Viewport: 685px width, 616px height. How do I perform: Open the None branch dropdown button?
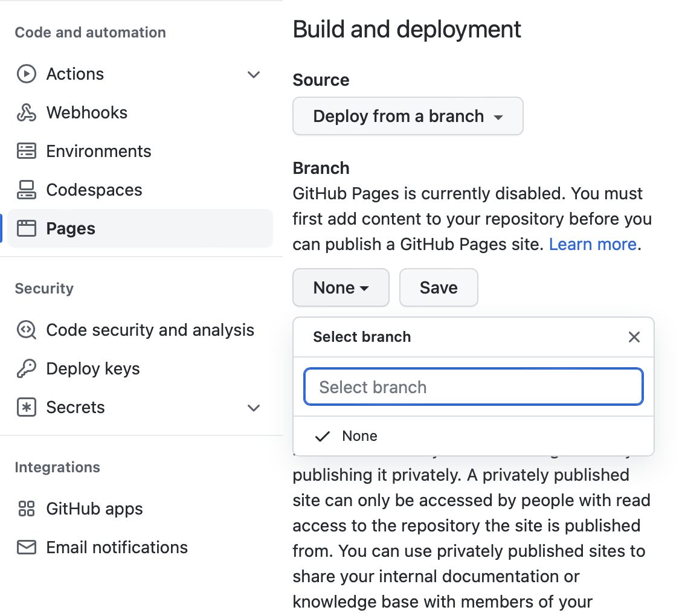point(341,287)
